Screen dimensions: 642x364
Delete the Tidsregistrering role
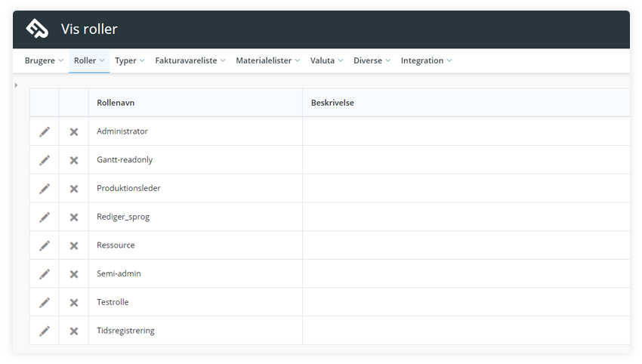pyautogui.click(x=74, y=331)
